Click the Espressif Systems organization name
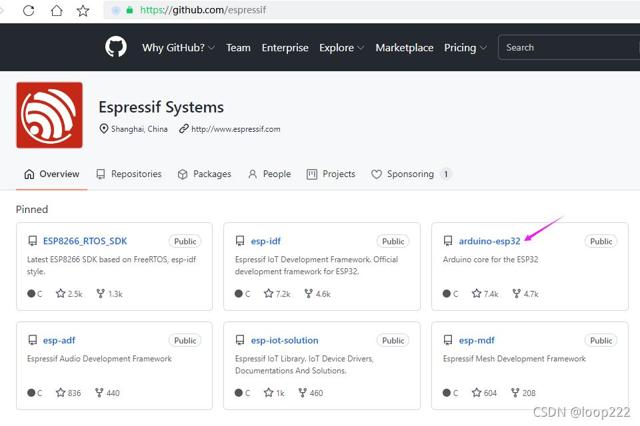 click(161, 107)
